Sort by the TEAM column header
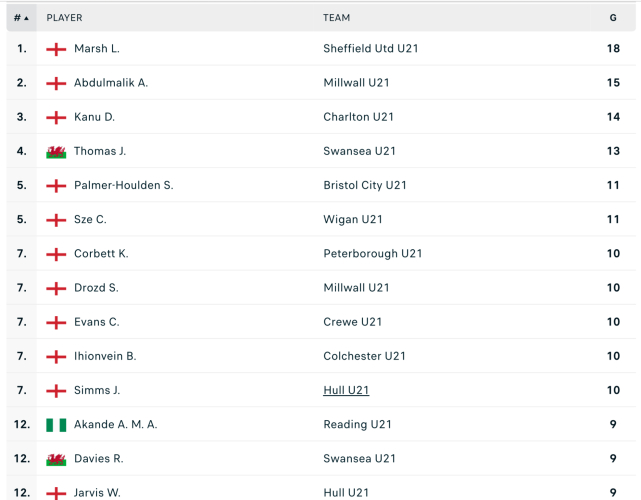 pyautogui.click(x=336, y=18)
